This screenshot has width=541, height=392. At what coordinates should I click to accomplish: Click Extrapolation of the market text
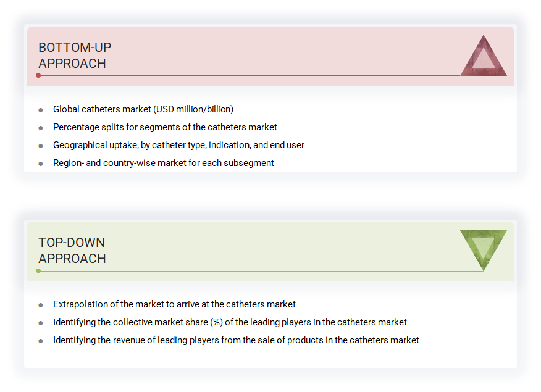(x=174, y=304)
